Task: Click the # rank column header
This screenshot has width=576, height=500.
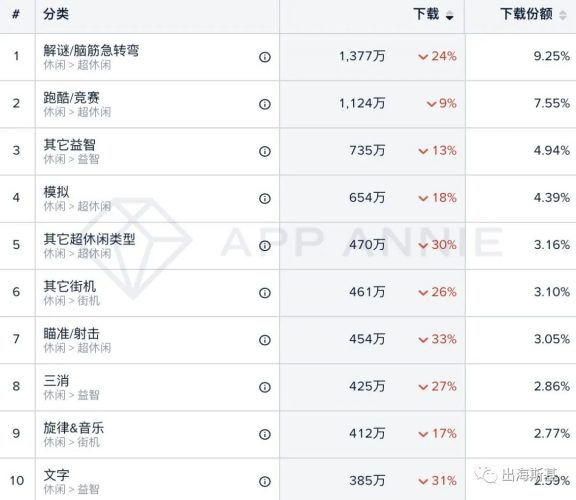Action: [16, 14]
